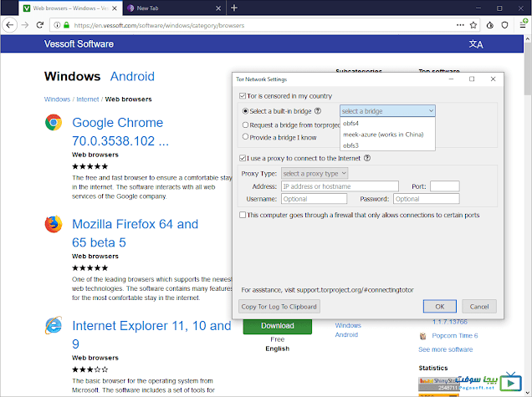Click the Tor onion toolbar icon
This screenshot has height=397, width=532.
tap(490, 25)
